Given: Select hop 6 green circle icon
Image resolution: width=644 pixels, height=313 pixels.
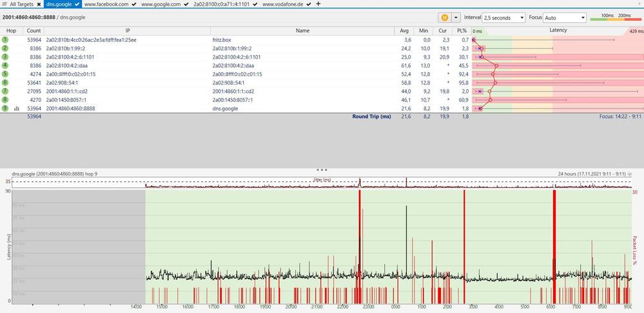Looking at the screenshot, I should [x=5, y=83].
